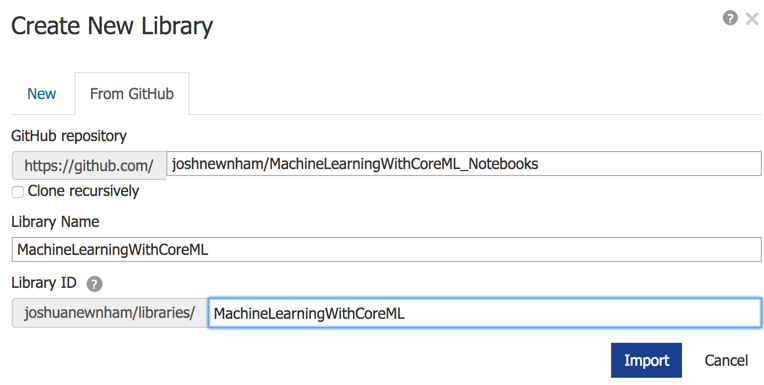764x385 pixels.
Task: Click the Library ID help icon
Action: click(x=94, y=284)
